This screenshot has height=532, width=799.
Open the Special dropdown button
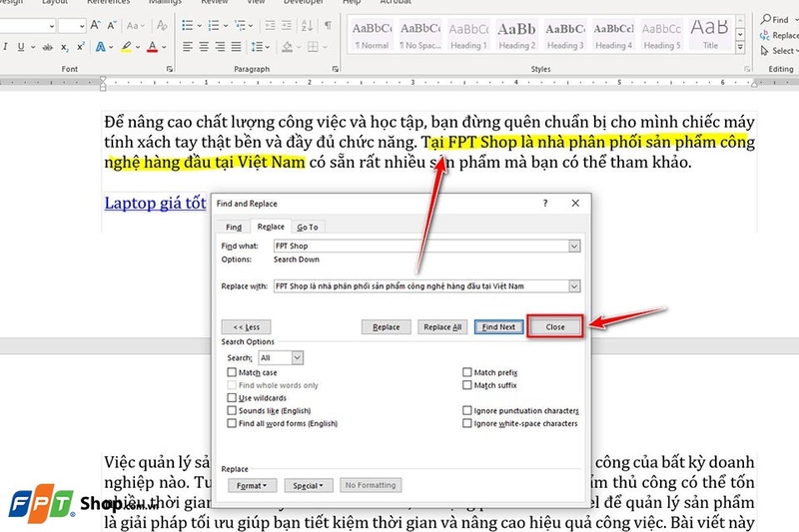309,486
